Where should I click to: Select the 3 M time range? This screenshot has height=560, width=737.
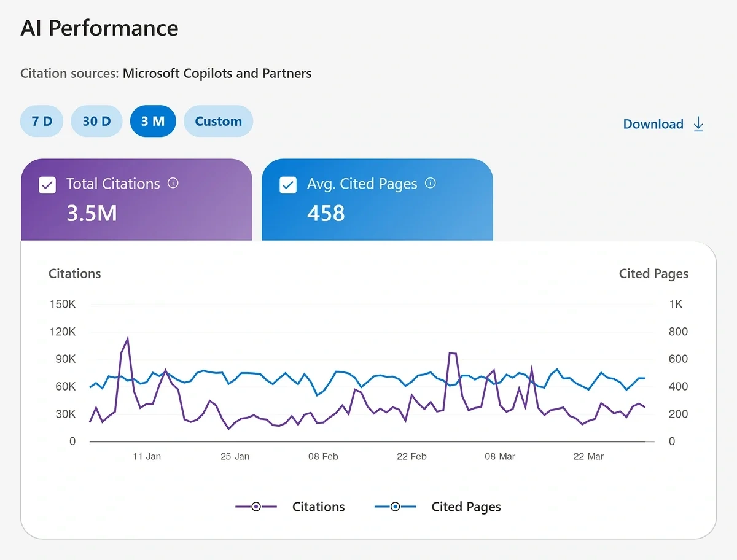tap(153, 121)
